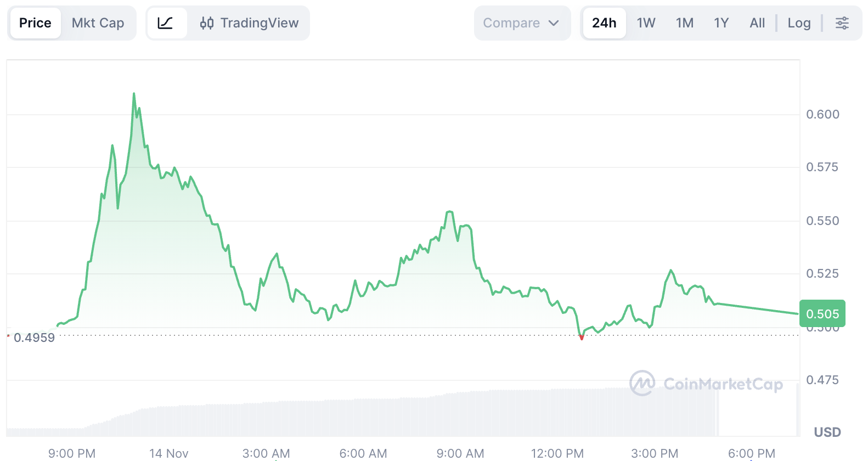Toggle back to Price view
Viewport: 868px width, 461px height.
coord(35,23)
